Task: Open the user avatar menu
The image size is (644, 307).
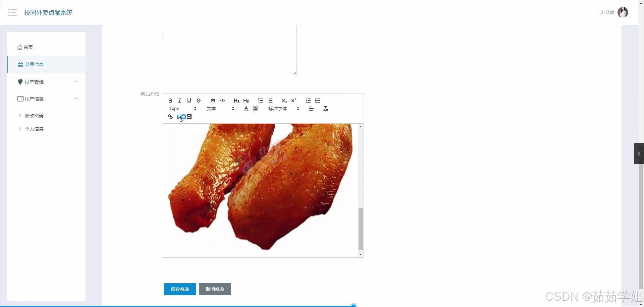Action: 623,12
